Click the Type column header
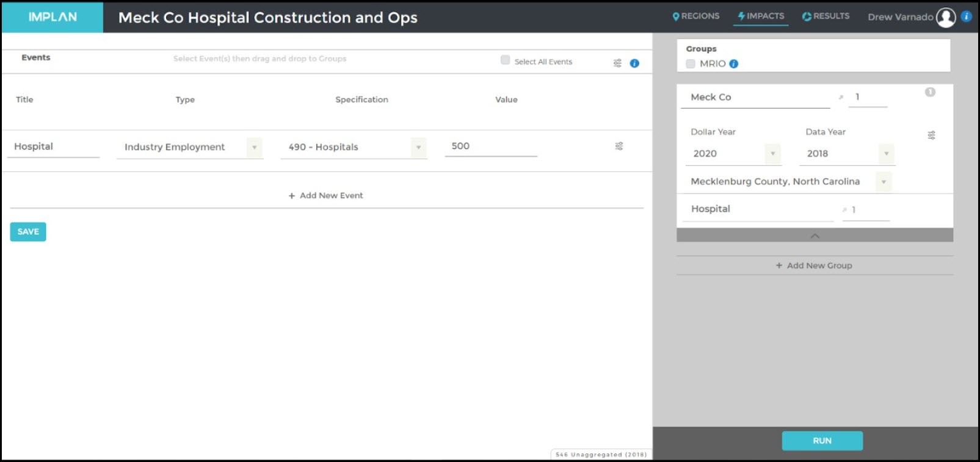The width and height of the screenshot is (980, 462). click(x=185, y=99)
